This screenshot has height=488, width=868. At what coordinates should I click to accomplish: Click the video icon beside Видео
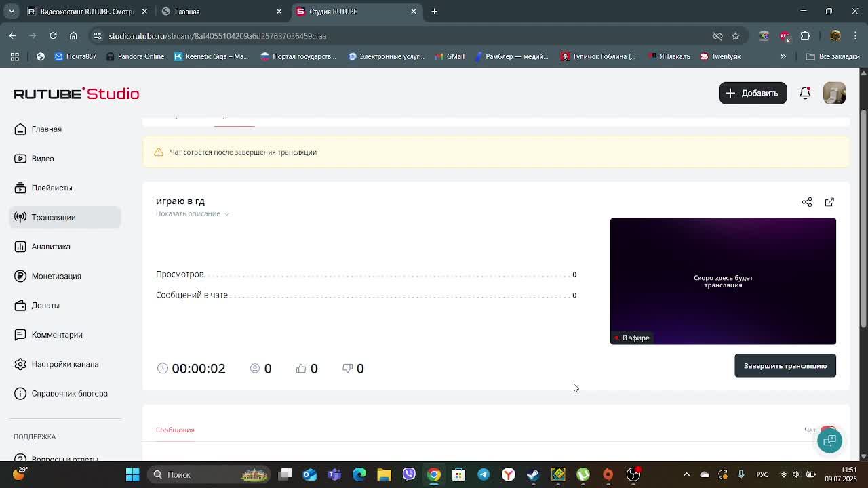tap(20, 159)
